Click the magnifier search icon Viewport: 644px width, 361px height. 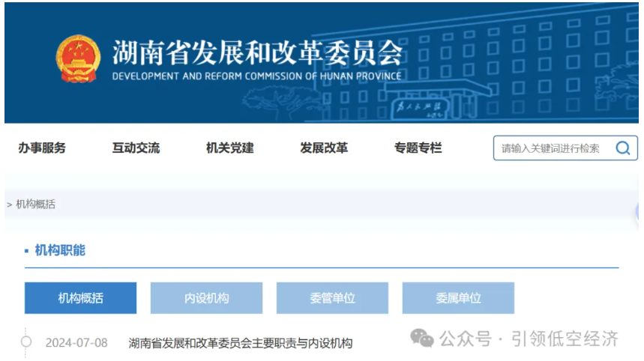[x=622, y=148]
